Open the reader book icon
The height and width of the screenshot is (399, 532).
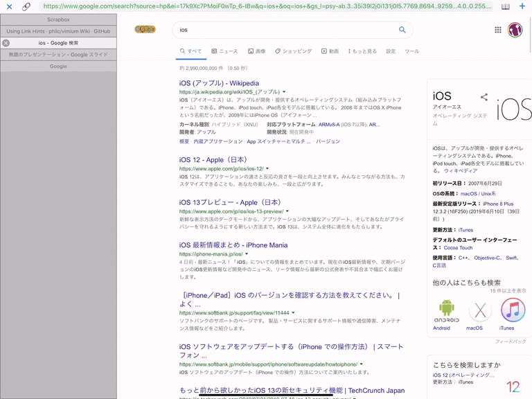coord(506,6)
